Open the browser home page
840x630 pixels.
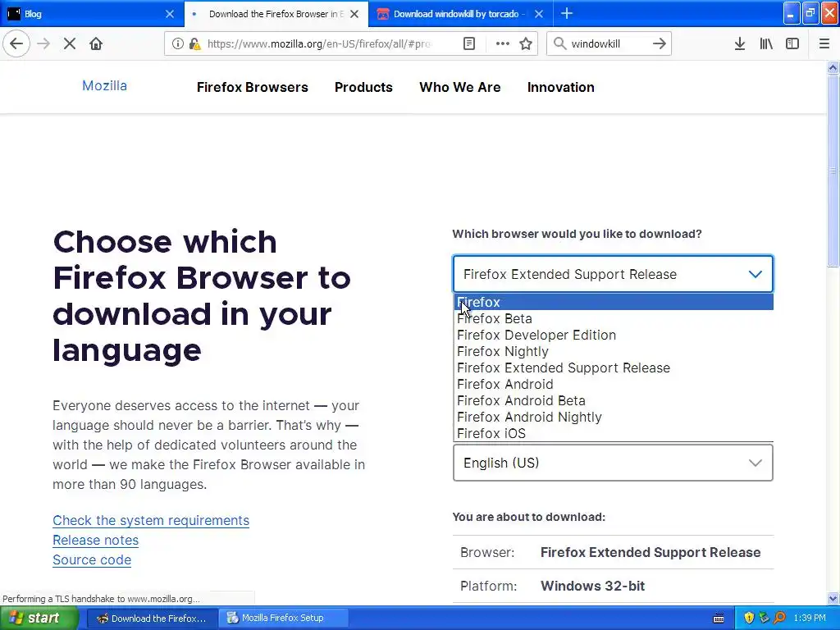tap(96, 43)
